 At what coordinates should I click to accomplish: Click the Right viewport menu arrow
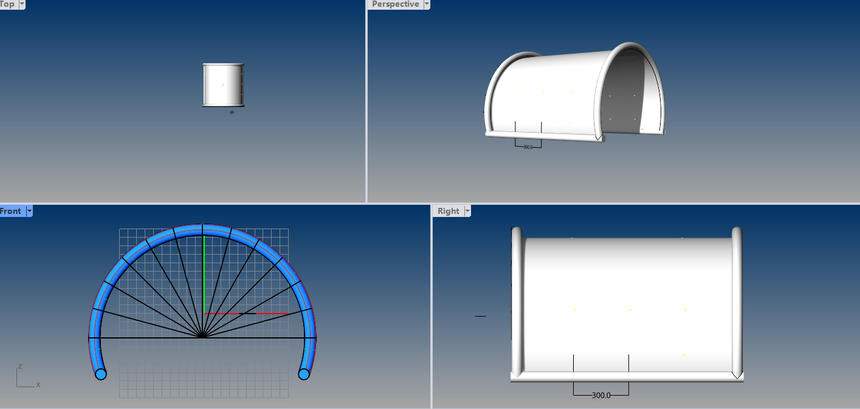[x=466, y=211]
